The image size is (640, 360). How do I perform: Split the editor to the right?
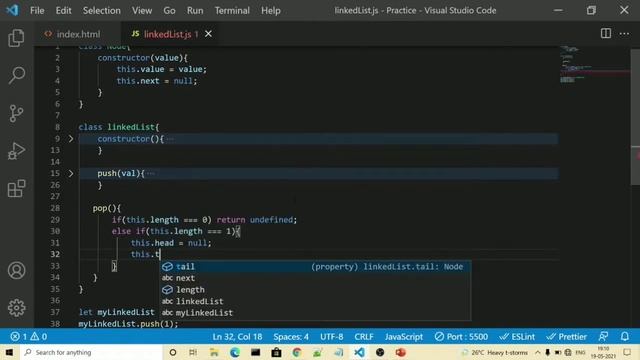click(x=606, y=33)
